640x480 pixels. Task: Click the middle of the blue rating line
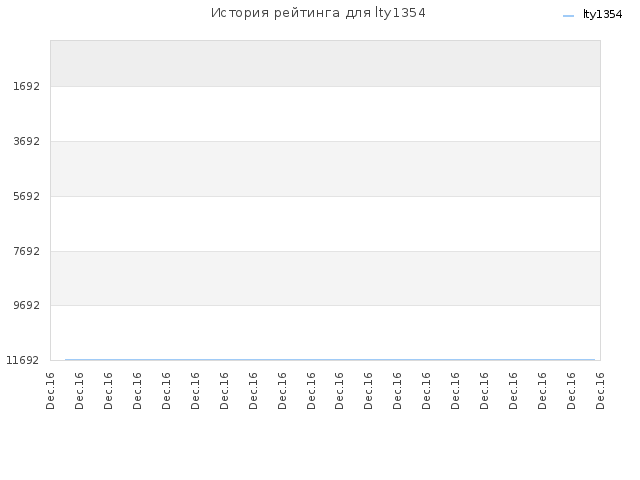[330, 360]
